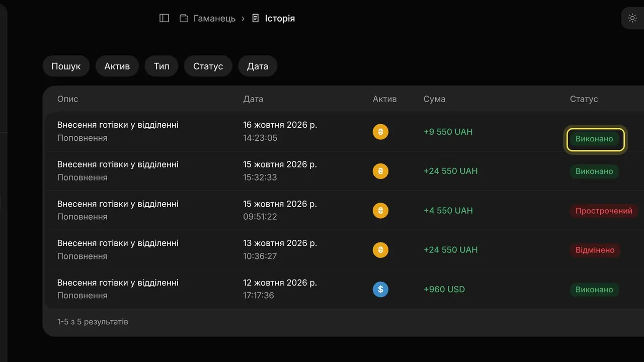
Task: Click Виконано badge in 15:32:33 row
Action: [594, 171]
